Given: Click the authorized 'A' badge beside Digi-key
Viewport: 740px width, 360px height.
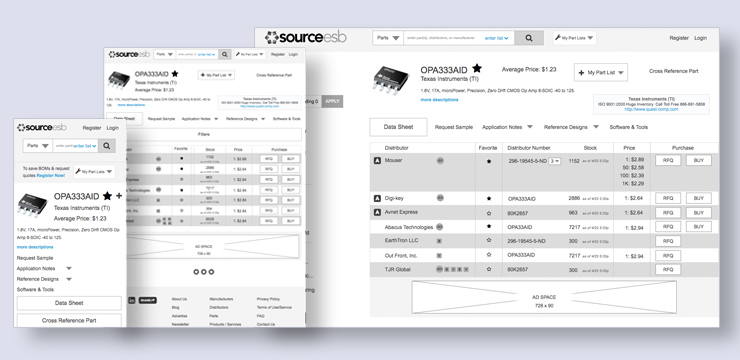Looking at the screenshot, I should pyautogui.click(x=377, y=199).
